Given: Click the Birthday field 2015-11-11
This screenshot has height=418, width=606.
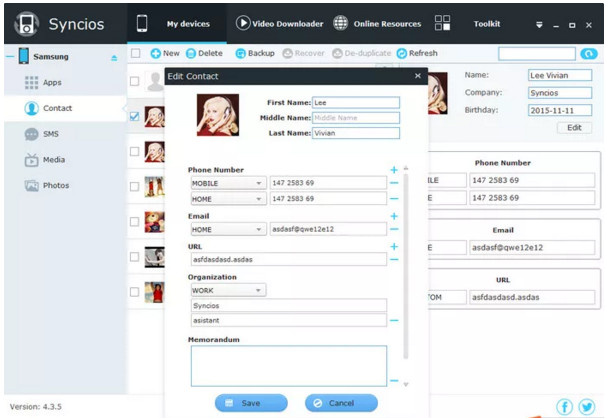Looking at the screenshot, I should (560, 110).
